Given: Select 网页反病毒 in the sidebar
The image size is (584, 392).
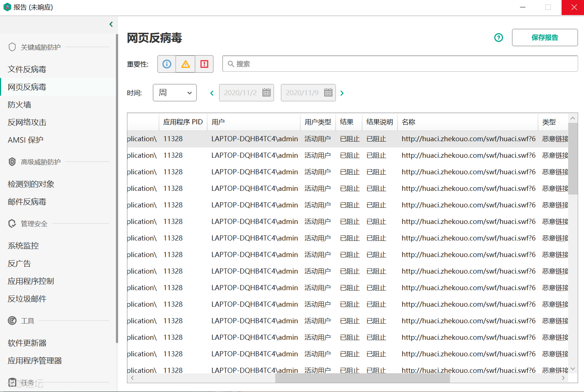Looking at the screenshot, I should (27, 87).
